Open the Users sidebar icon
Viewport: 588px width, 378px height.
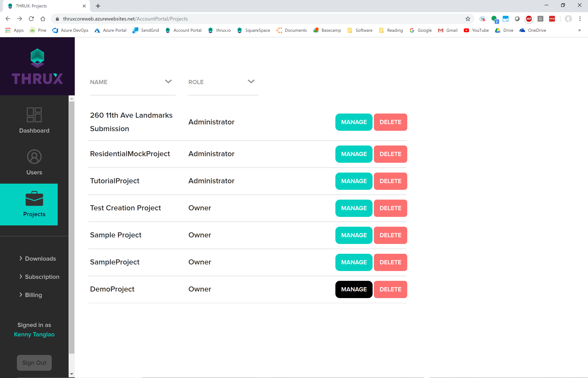point(34,157)
